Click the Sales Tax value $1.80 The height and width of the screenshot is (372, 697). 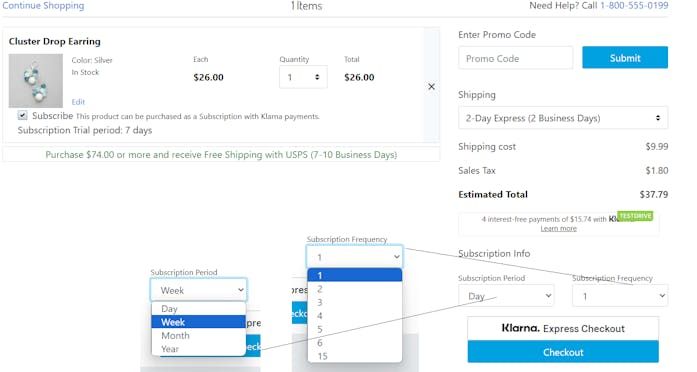tap(657, 170)
